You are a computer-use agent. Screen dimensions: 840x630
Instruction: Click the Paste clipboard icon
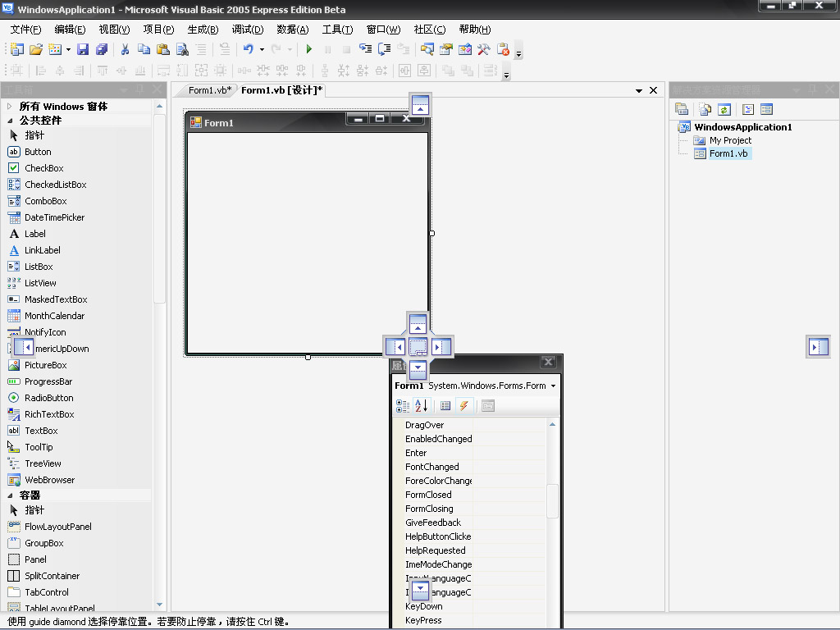pyautogui.click(x=163, y=49)
